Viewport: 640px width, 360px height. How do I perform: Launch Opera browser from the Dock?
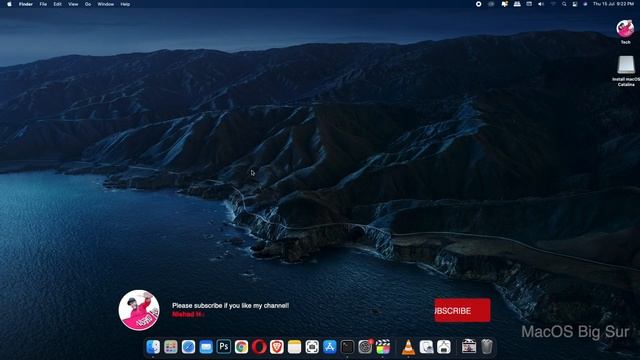259,347
